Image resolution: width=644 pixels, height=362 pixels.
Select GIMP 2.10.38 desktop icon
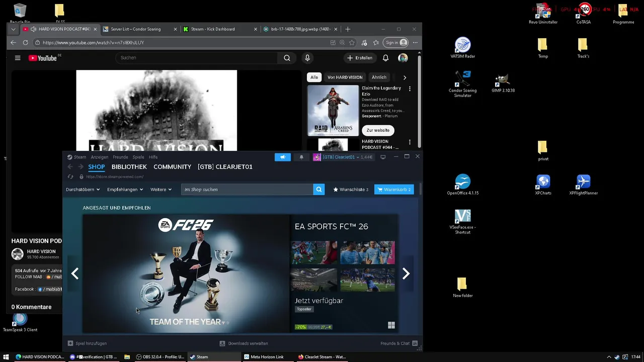503,83
